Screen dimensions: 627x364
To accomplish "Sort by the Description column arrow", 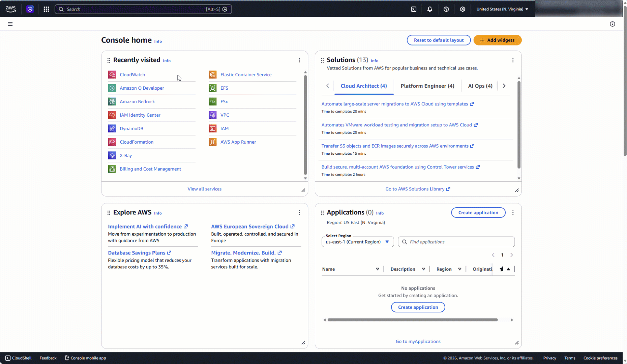I will (423, 269).
